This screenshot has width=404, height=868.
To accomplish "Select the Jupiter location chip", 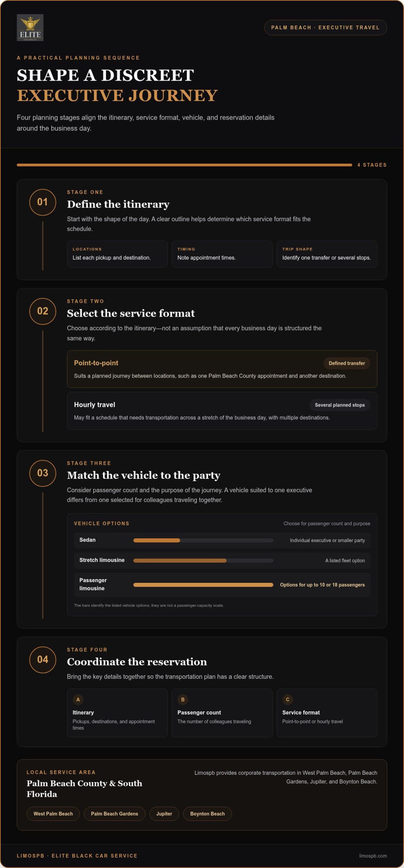I will [164, 813].
